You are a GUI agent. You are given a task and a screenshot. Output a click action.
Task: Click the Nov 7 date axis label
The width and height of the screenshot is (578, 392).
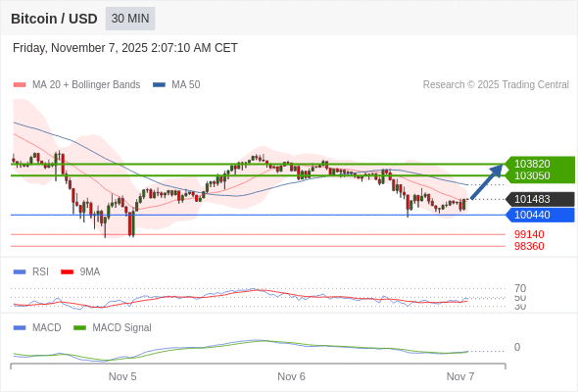[x=460, y=376]
